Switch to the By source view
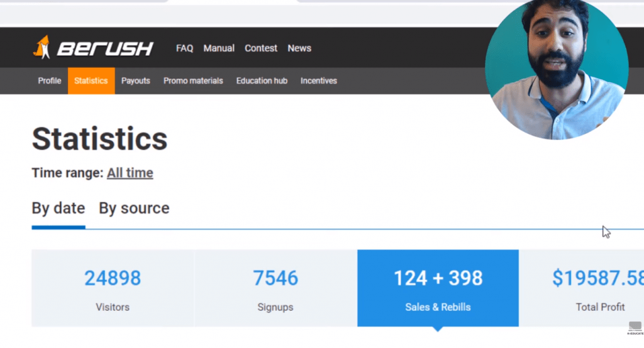Viewport: 644px width, 348px height. point(134,209)
